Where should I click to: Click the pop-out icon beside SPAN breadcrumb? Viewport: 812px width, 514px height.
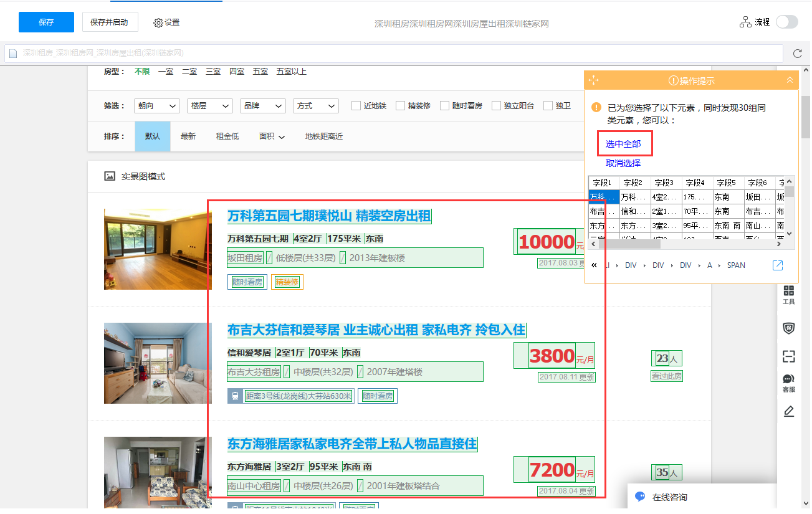coord(778,265)
